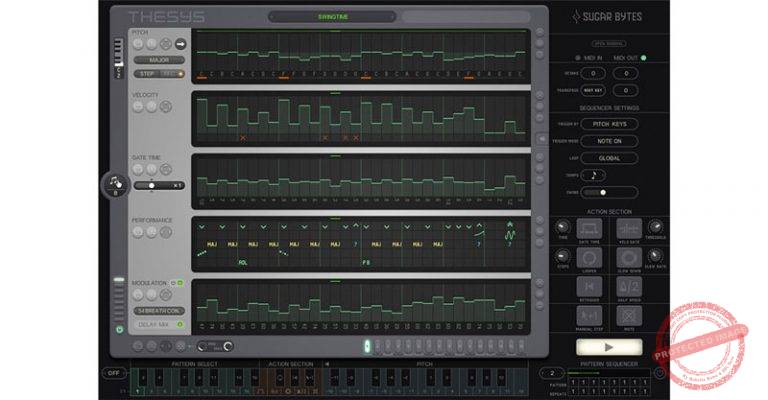Click the left arrow above the keyboard
Screen dimensions: 768x400
click(x=327, y=364)
